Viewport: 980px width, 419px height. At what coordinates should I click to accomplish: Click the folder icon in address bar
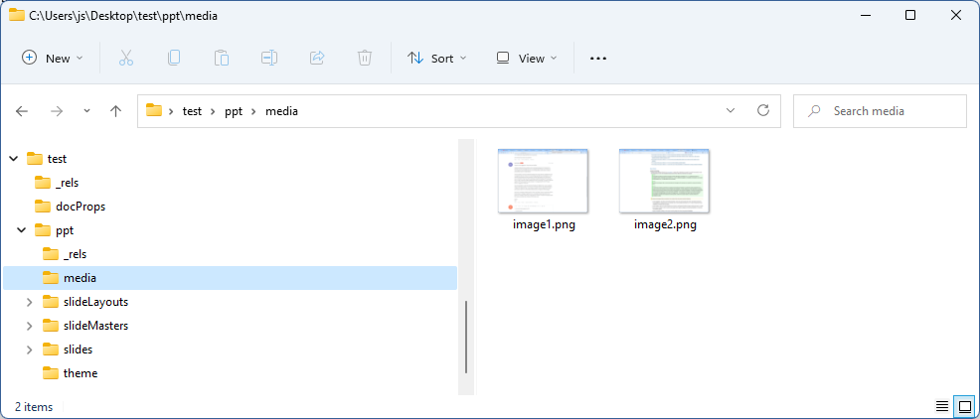(153, 110)
